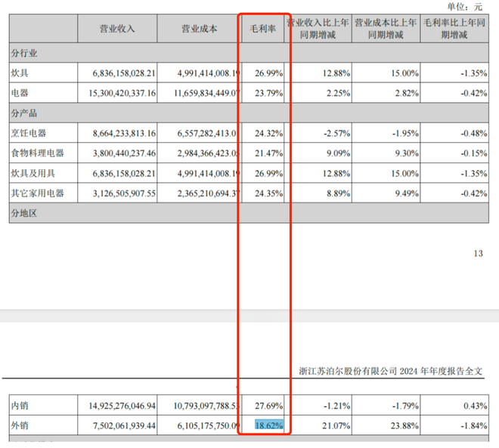Image resolution: width=499 pixels, height=448 pixels.
Task: Click the 外销 row label
Action: 23,425
